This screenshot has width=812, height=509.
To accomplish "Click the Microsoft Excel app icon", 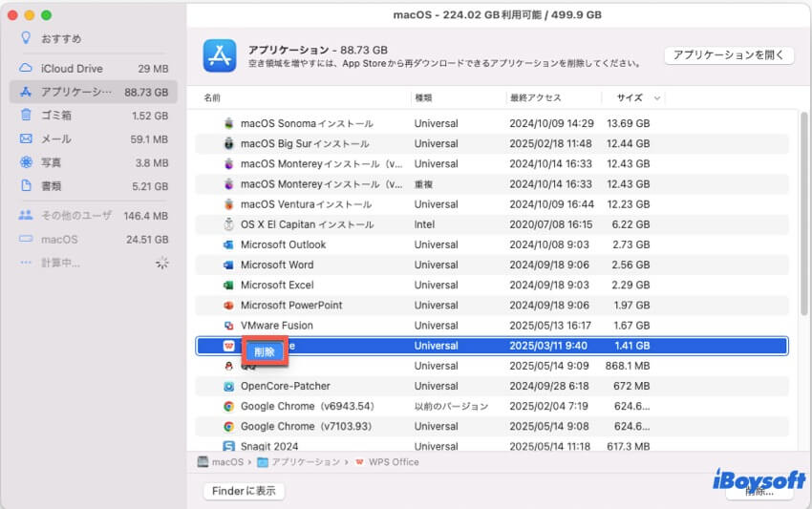I will (229, 285).
